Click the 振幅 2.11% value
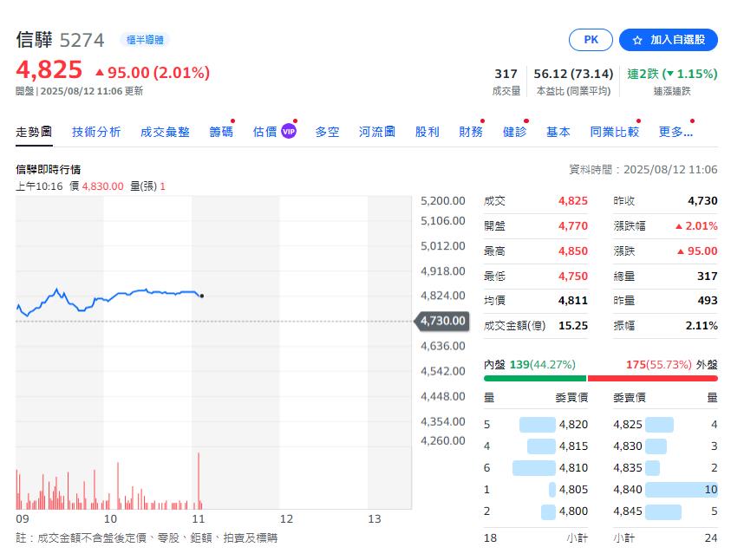The height and width of the screenshot is (560, 731). [702, 326]
